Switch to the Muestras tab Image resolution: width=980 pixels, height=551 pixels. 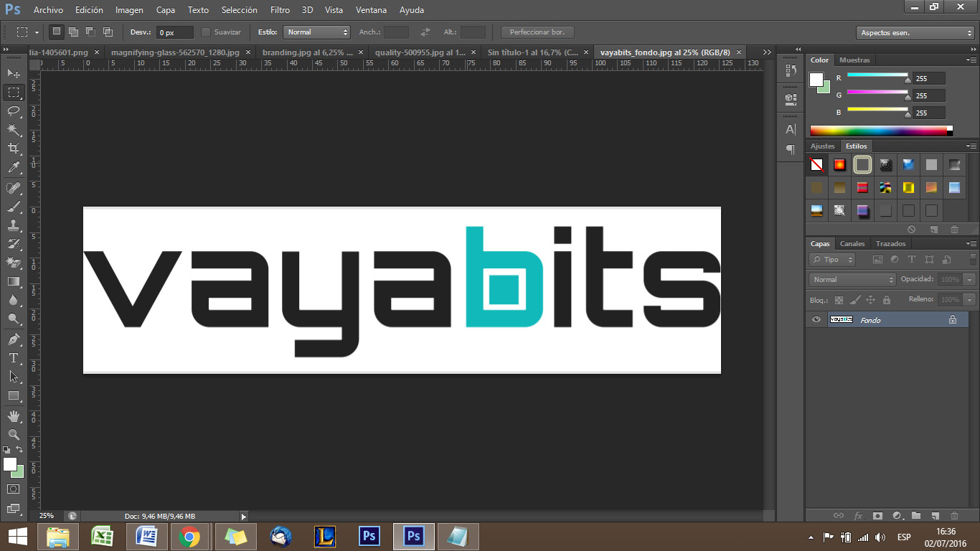click(x=854, y=60)
